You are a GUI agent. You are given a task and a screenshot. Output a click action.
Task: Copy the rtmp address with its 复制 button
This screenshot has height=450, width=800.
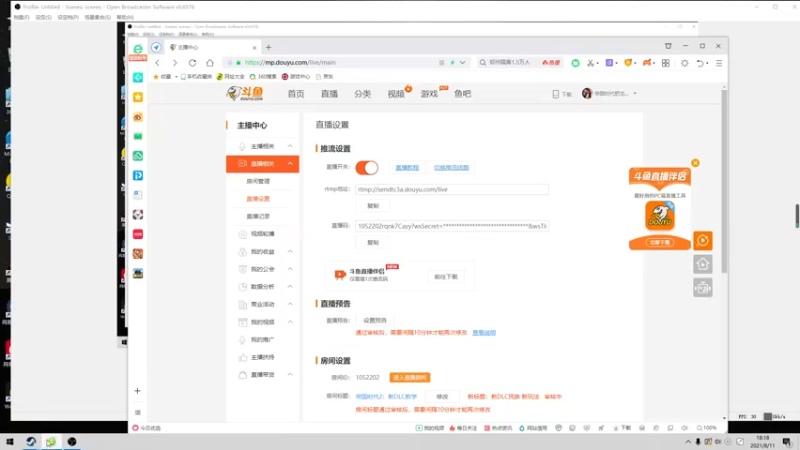(373, 206)
